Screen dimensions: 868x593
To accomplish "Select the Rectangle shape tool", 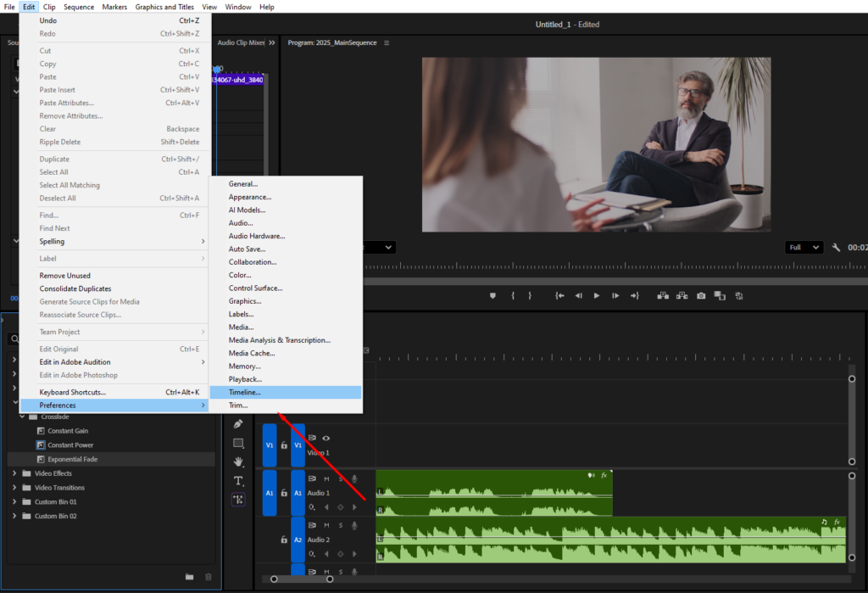I will (238, 443).
